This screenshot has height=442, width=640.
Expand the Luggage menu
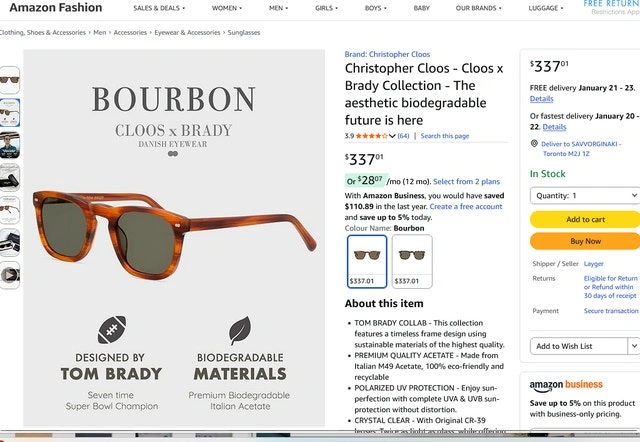pyautogui.click(x=546, y=8)
